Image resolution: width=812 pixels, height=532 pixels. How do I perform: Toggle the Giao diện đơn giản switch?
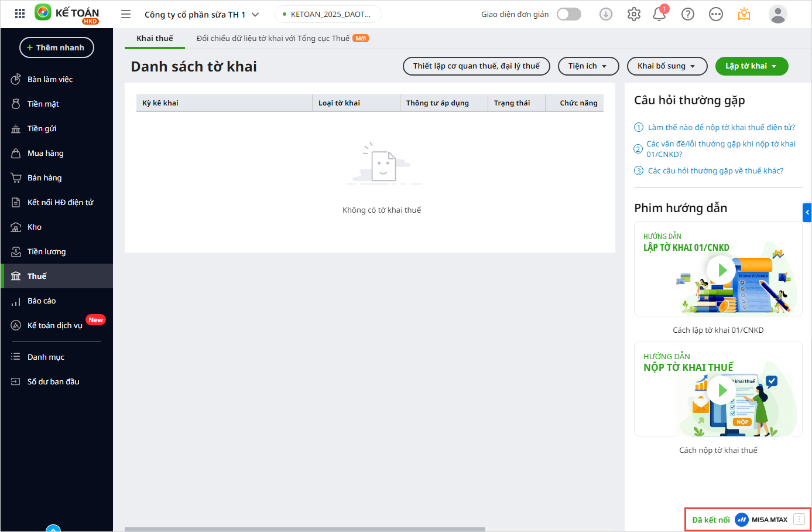pos(568,14)
